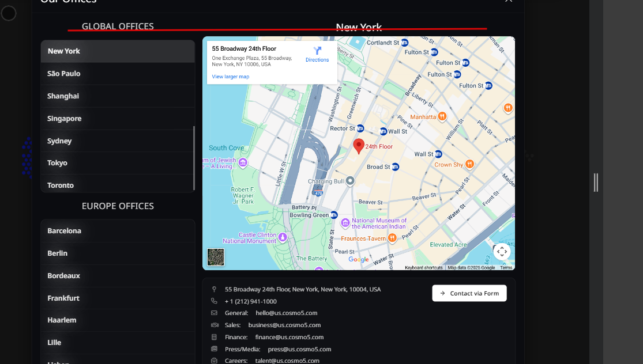Click the Directions arrow icon on map
The height and width of the screenshot is (364, 643).
tap(317, 51)
